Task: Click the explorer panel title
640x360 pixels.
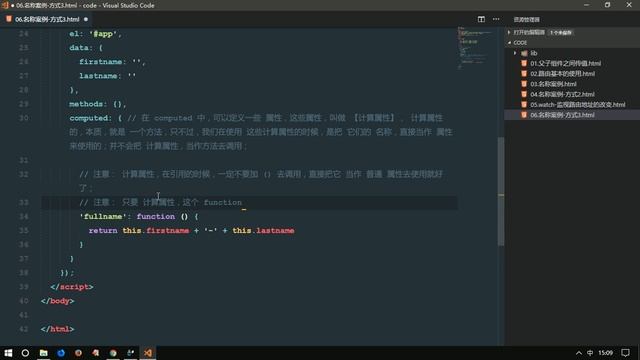Action: tap(527, 20)
